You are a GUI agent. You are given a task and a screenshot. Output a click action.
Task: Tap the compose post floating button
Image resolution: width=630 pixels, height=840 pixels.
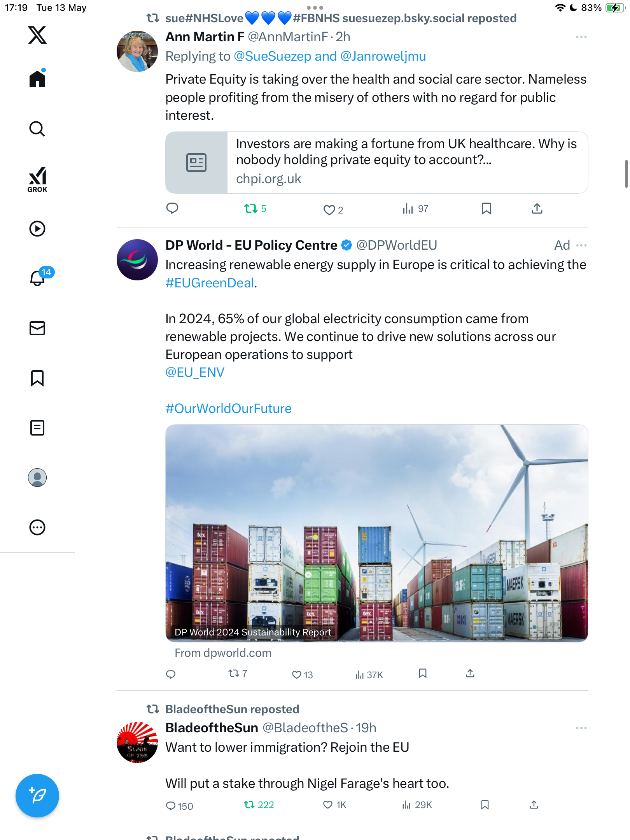click(37, 796)
